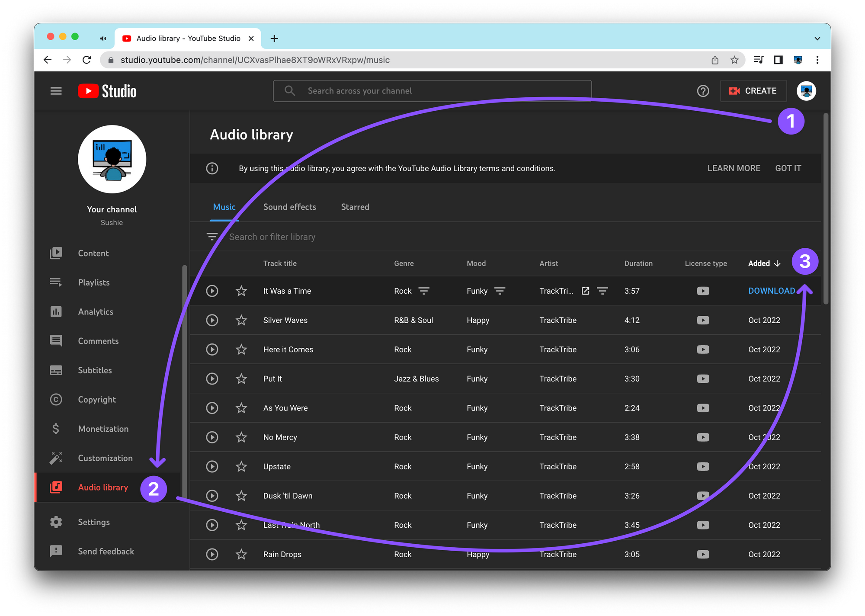Open Analytics from the sidebar

(95, 312)
